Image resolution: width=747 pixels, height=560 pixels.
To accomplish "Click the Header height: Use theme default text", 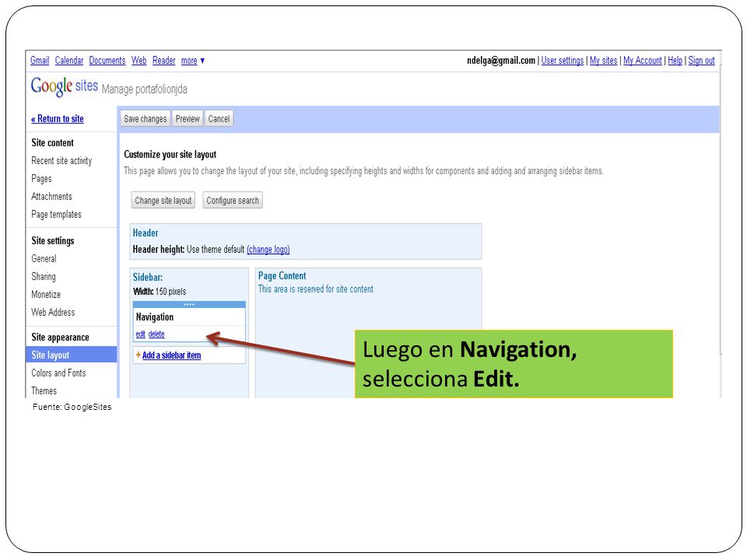I will [x=188, y=249].
